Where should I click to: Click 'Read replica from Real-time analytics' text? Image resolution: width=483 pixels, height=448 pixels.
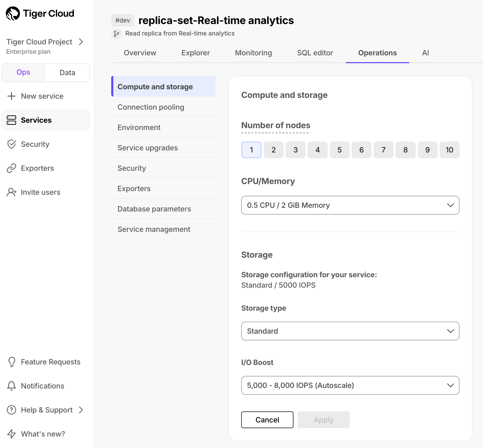pyautogui.click(x=180, y=33)
